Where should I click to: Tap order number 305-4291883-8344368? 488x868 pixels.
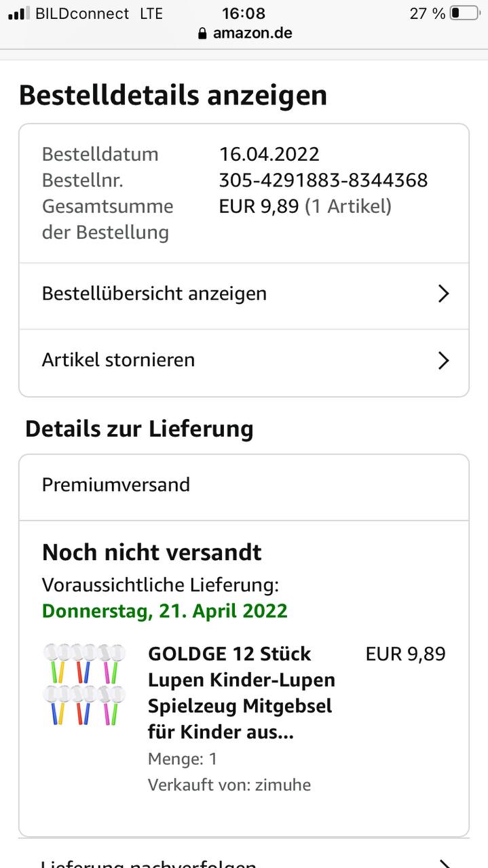tap(323, 180)
